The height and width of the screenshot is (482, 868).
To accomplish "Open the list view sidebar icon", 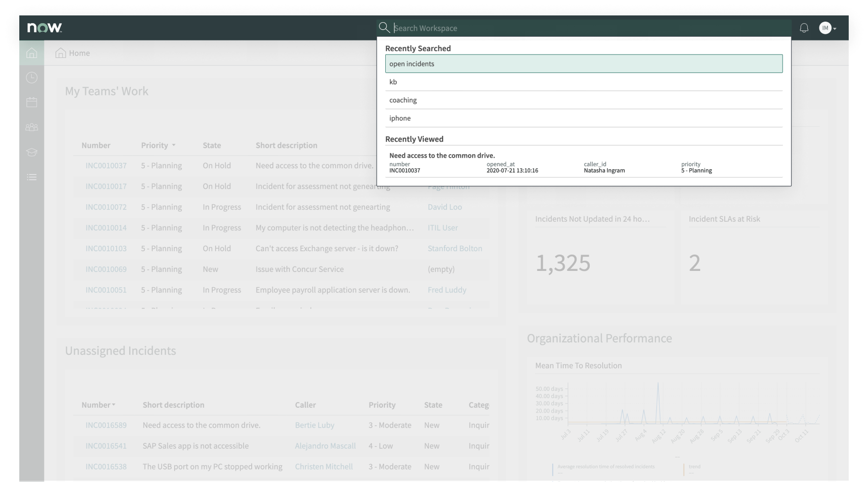I will coord(32,177).
